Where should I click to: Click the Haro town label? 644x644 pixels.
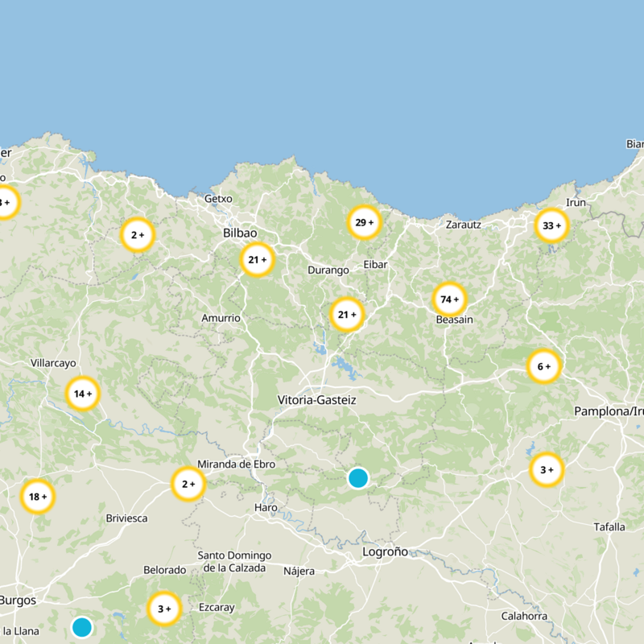click(266, 508)
